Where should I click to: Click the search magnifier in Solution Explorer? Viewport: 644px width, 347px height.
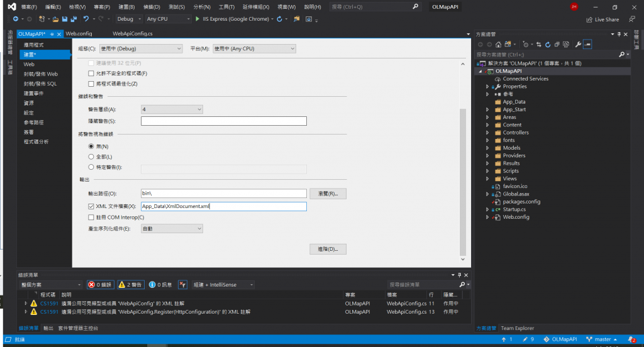tap(622, 54)
